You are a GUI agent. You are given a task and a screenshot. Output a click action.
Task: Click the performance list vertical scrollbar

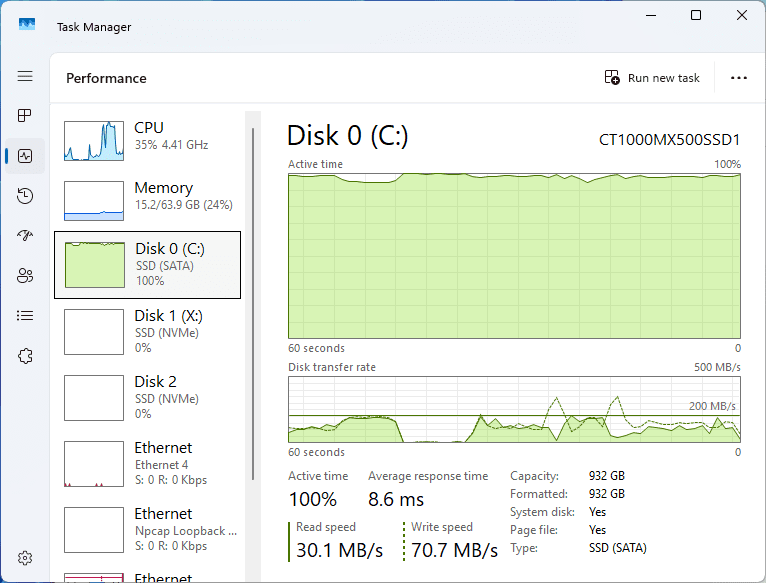pyautogui.click(x=253, y=300)
